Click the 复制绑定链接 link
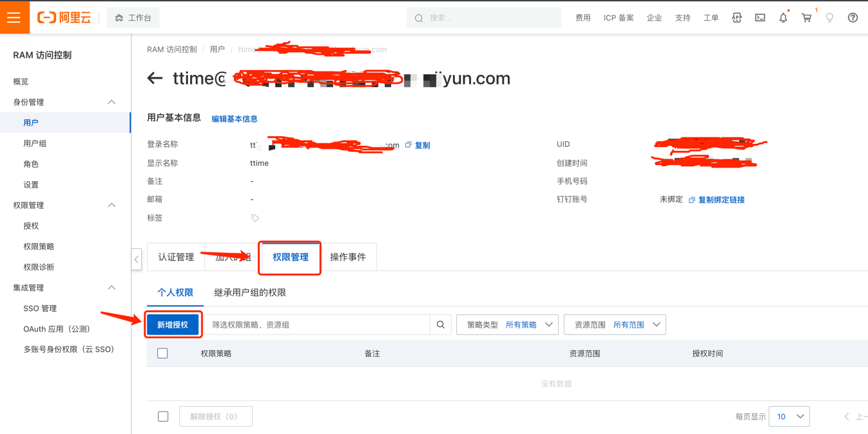The width and height of the screenshot is (868, 434). (x=722, y=200)
